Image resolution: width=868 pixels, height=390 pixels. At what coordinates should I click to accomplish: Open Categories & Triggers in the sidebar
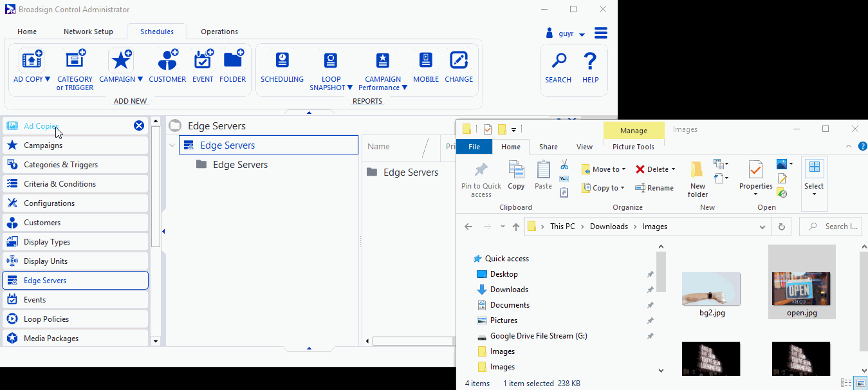pyautogui.click(x=75, y=165)
